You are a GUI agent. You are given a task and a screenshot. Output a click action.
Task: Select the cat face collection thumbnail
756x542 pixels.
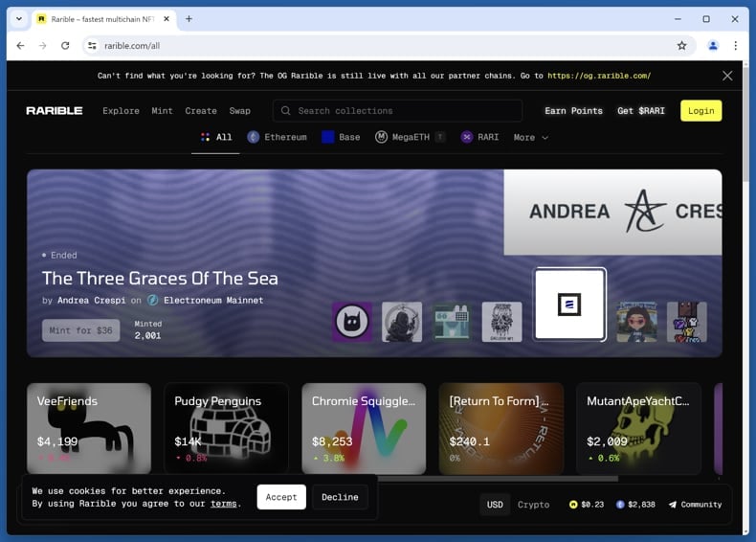352,322
